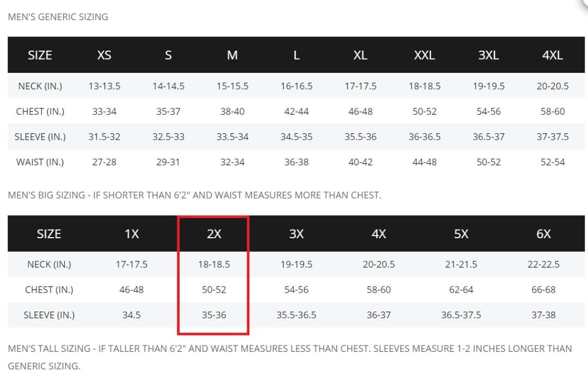Click the neck value 21-21.5 under 5X
This screenshot has height=372, width=588.
point(461,264)
